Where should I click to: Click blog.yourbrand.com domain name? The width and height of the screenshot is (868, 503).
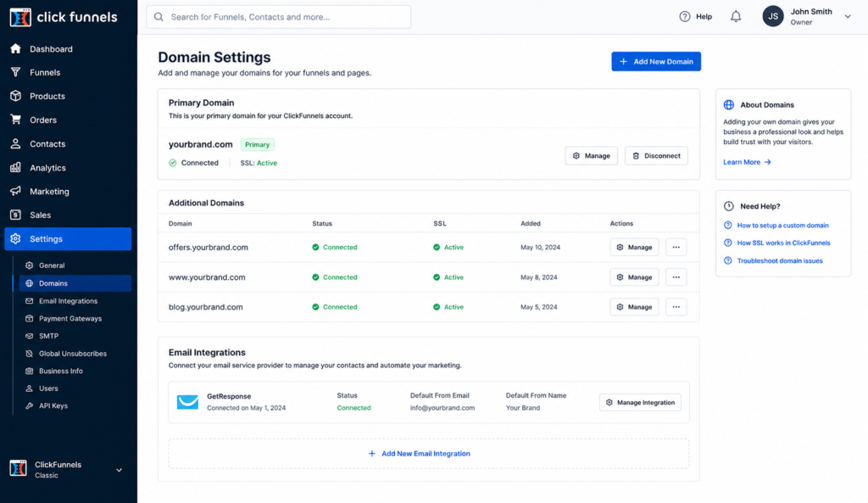[x=205, y=307]
